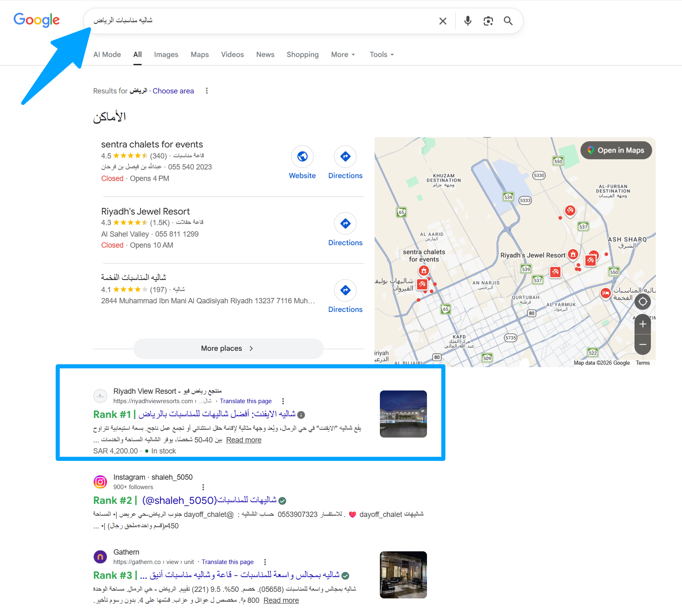Image resolution: width=682 pixels, height=616 pixels.
Task: Open three-dot menu beside Choose area
Action: click(207, 91)
